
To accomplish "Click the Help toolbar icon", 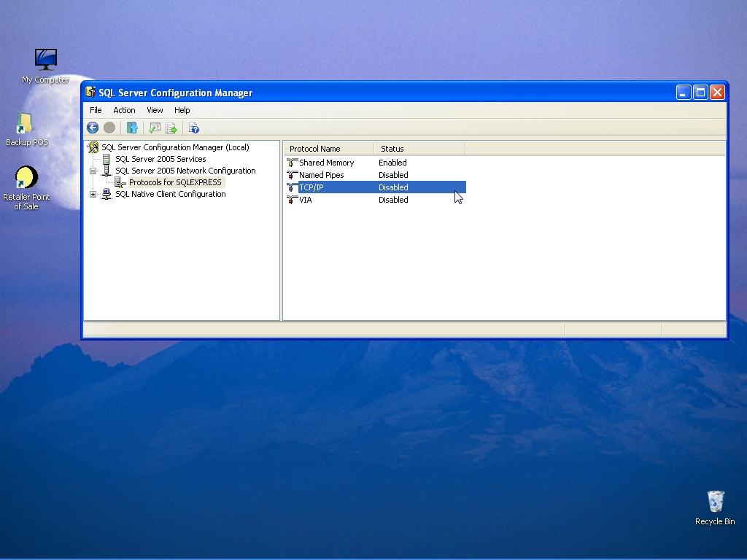I will click(x=193, y=128).
